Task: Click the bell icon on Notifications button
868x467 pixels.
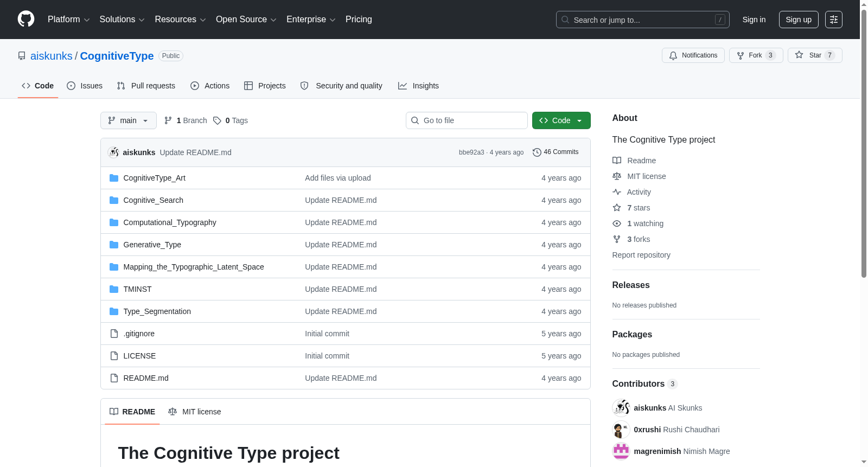Action: tap(673, 55)
